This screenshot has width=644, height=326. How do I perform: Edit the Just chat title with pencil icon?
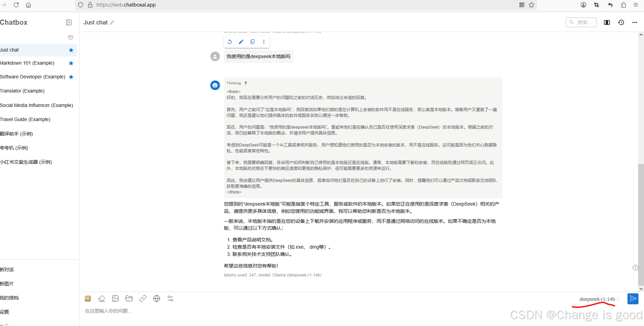112,23
